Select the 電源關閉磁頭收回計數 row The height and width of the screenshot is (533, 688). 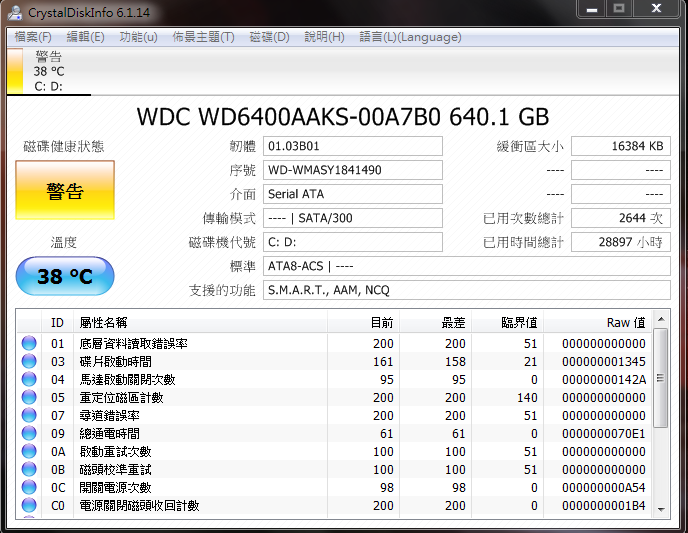tap(334, 505)
